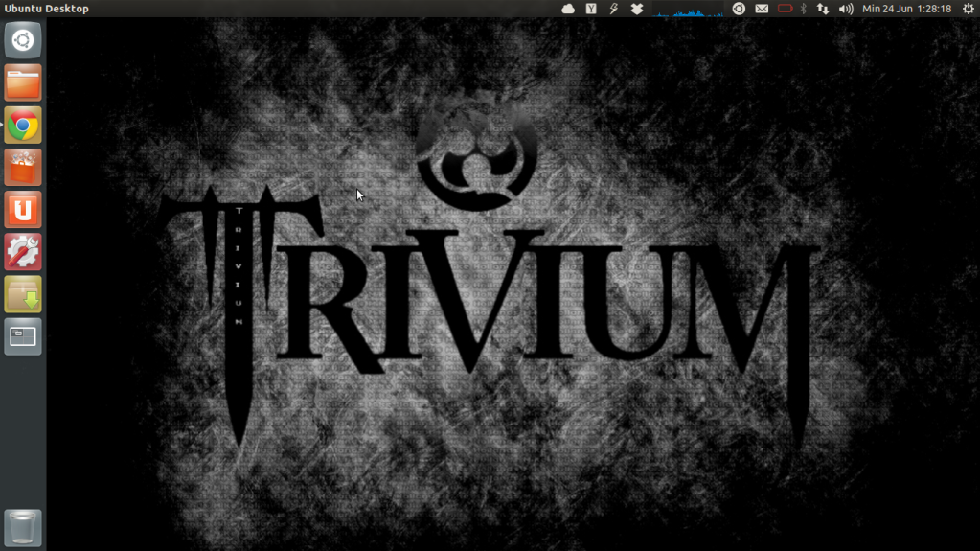Open the sound volume indicator
980x551 pixels.
(846, 9)
